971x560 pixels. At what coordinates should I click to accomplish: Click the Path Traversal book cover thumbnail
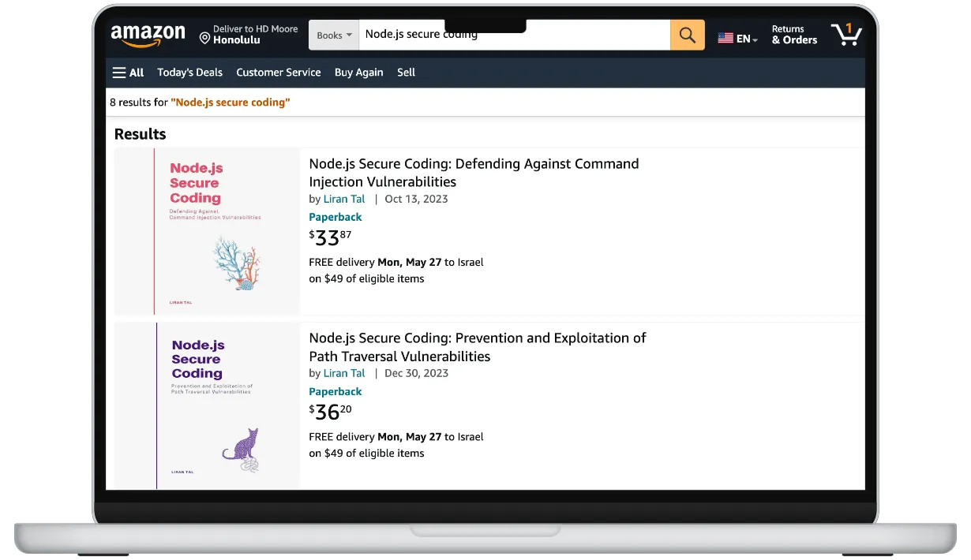click(x=207, y=404)
